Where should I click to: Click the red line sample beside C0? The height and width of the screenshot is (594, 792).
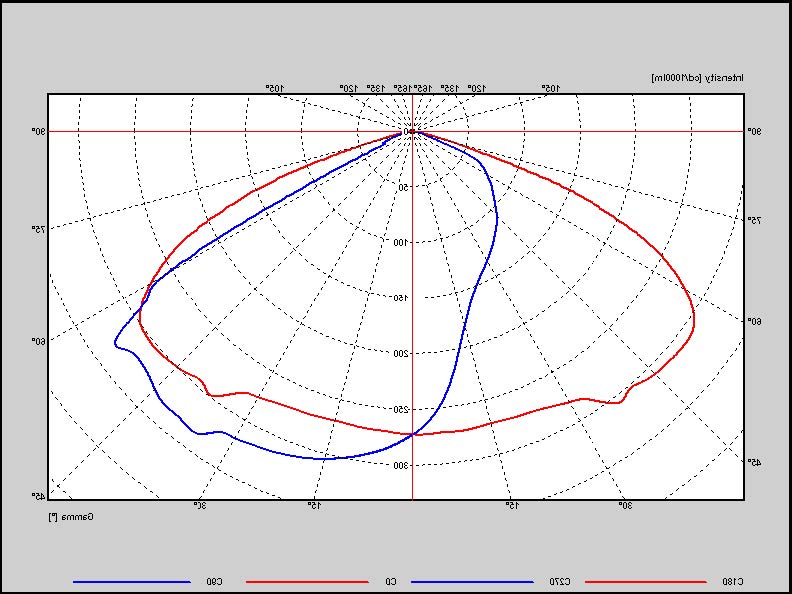coord(307,582)
